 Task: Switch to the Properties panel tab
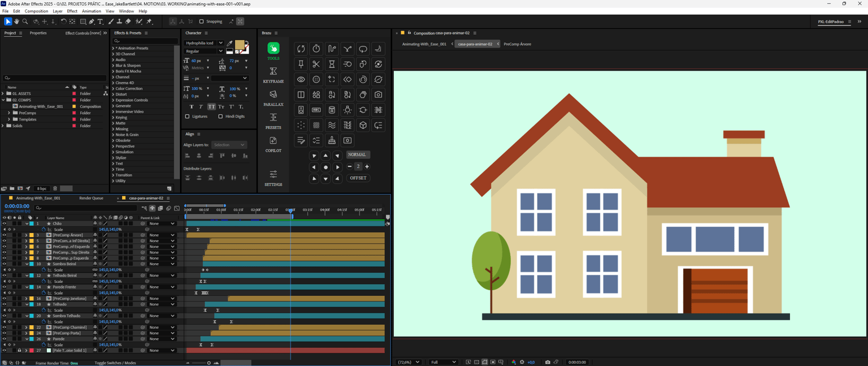(x=38, y=33)
